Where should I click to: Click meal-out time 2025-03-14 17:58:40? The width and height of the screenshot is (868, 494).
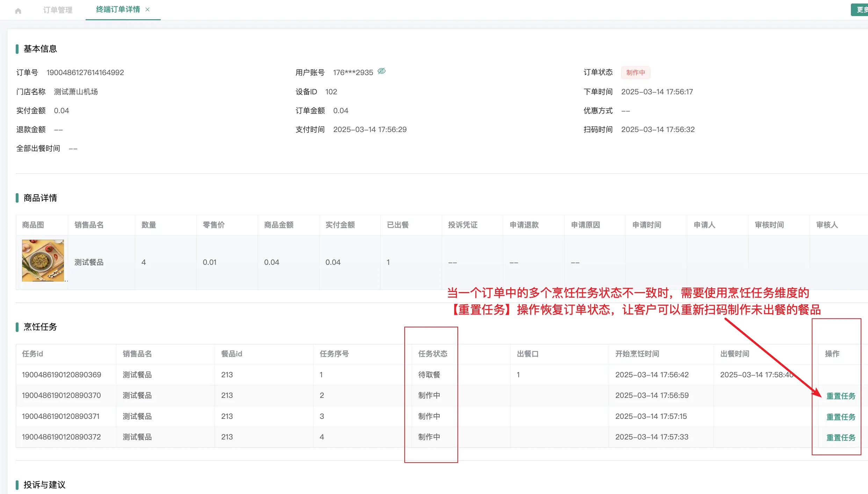point(757,375)
